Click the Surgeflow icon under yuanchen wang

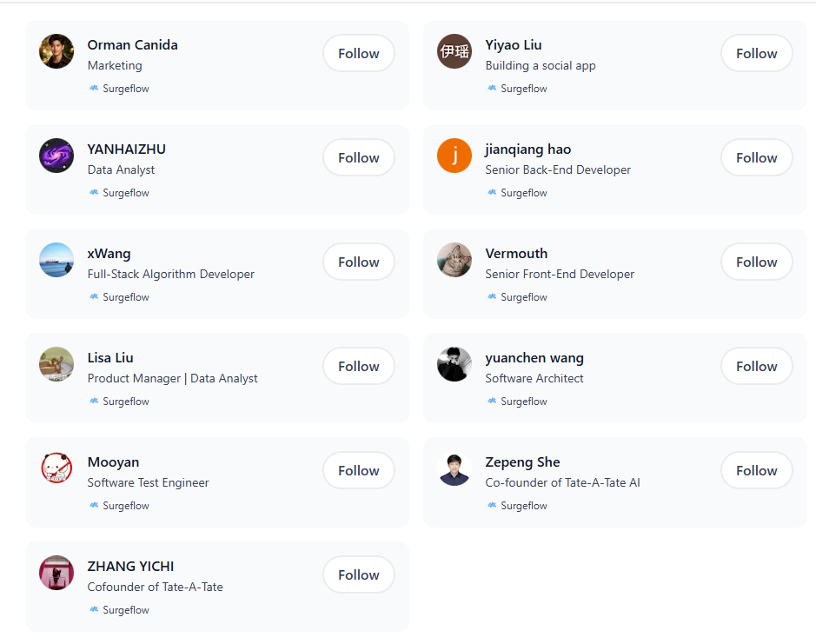pos(492,401)
